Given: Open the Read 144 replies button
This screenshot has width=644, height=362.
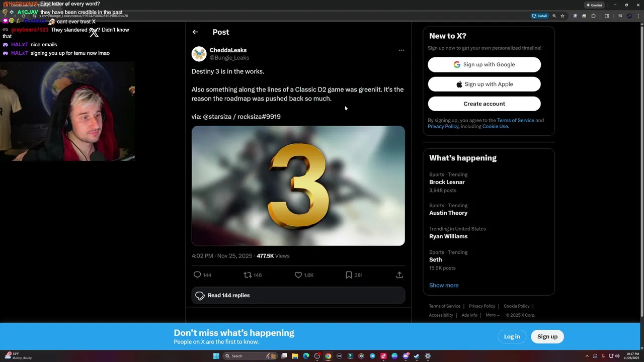Looking at the screenshot, I should [x=298, y=296].
